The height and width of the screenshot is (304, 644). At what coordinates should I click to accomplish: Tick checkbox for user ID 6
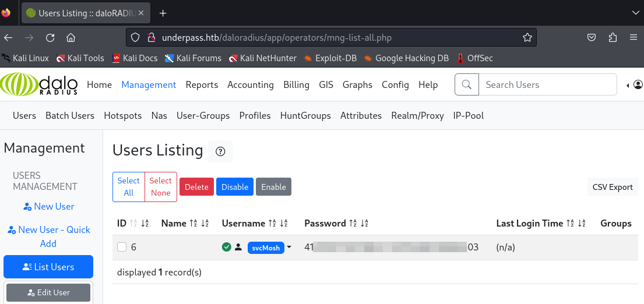(122, 247)
